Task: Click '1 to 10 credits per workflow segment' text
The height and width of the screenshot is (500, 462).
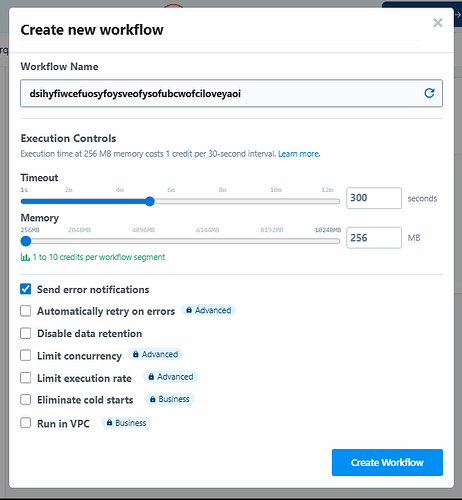Action: pos(99,257)
